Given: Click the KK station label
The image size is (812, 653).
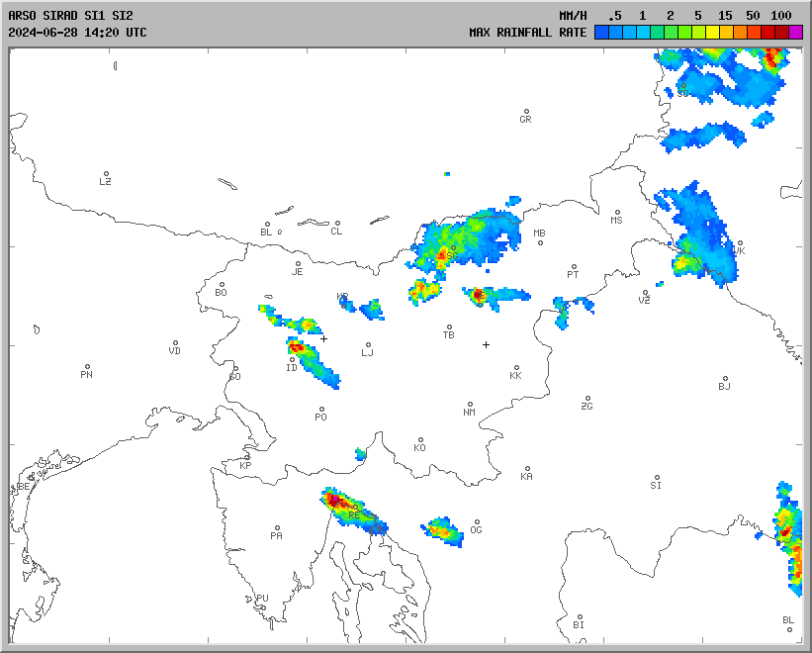Looking at the screenshot, I should click(x=516, y=376).
